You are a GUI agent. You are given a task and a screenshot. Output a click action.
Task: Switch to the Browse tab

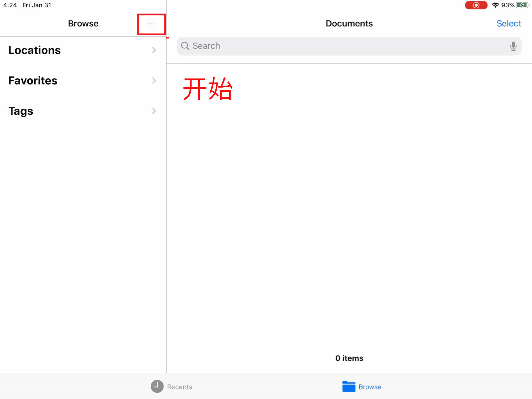click(362, 387)
